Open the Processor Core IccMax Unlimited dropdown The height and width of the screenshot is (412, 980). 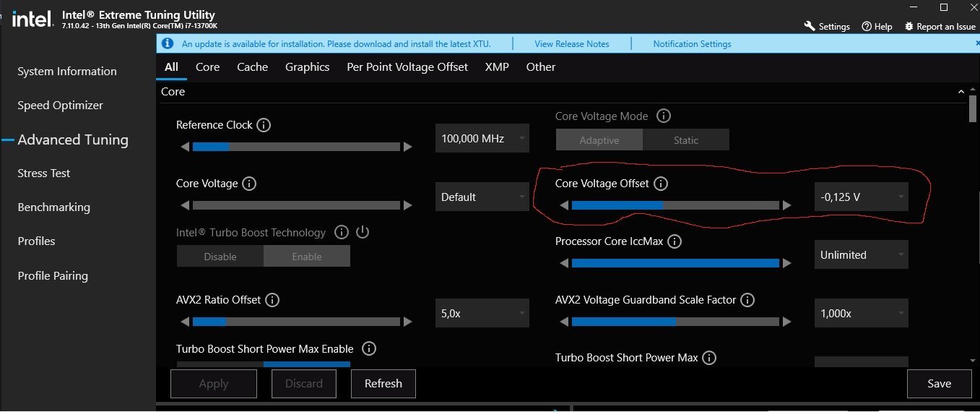(862, 254)
